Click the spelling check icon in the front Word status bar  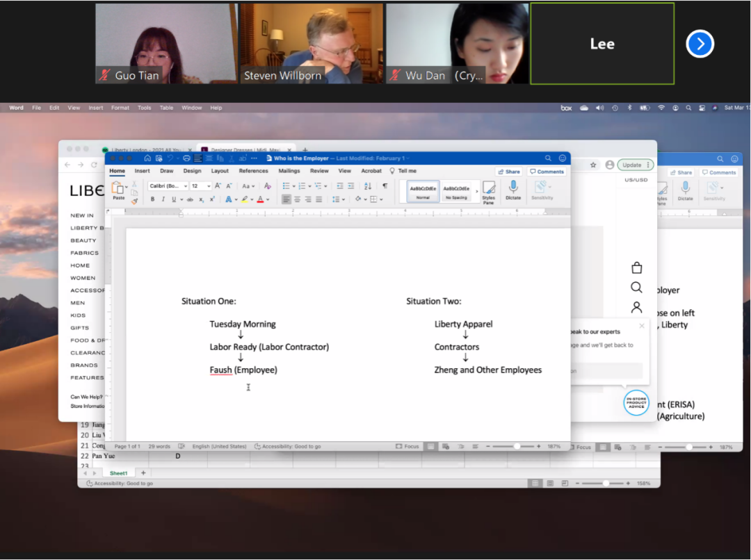pos(181,446)
